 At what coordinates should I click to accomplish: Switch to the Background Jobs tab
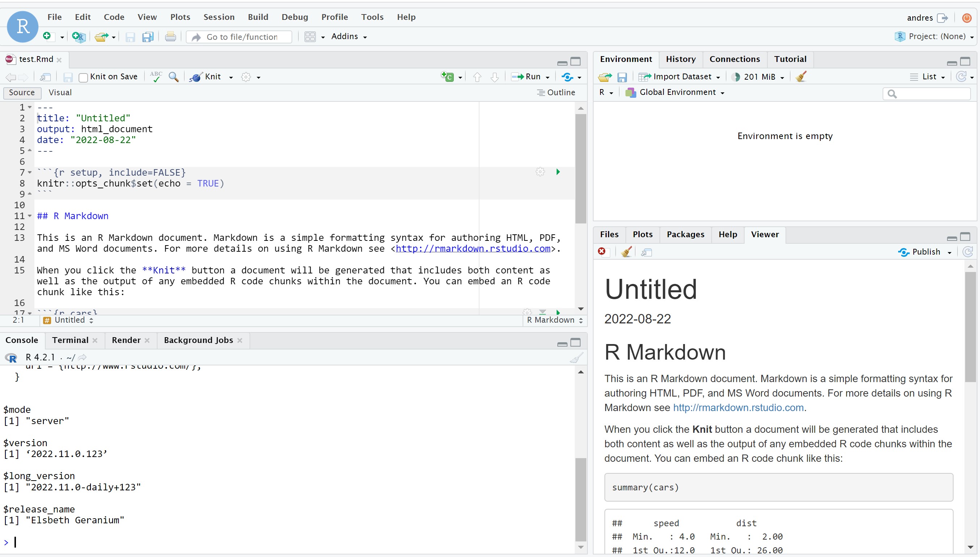[198, 340]
